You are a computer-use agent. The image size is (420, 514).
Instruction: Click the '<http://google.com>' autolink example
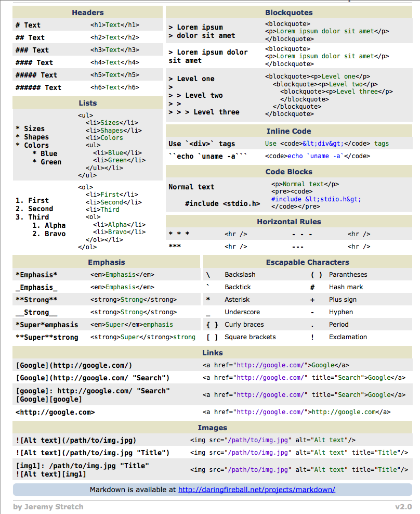tap(55, 412)
